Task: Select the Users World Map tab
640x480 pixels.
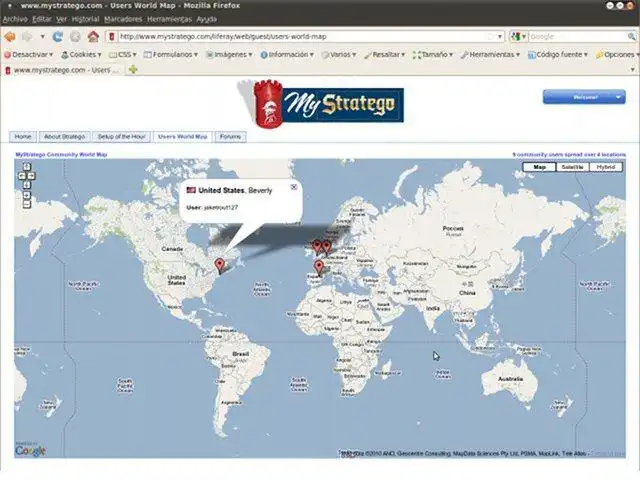Action: [182, 137]
